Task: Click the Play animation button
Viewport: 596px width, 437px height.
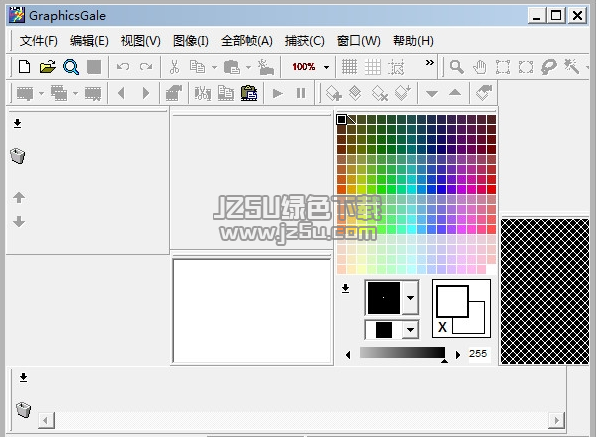Action: [278, 93]
